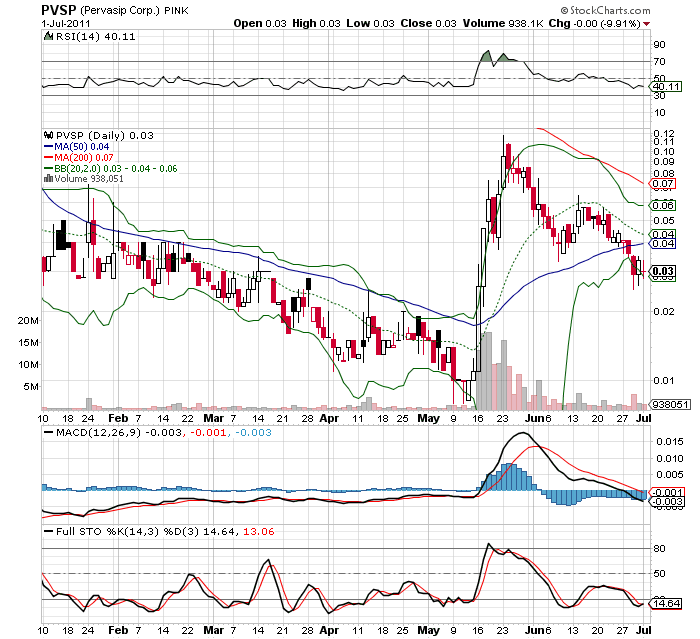Click the PVSP ticker symbol in the header

point(59,10)
